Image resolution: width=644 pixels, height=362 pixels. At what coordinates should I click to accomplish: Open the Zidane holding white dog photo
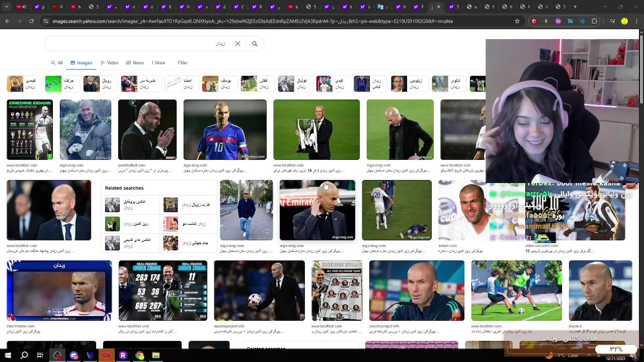(x=86, y=130)
